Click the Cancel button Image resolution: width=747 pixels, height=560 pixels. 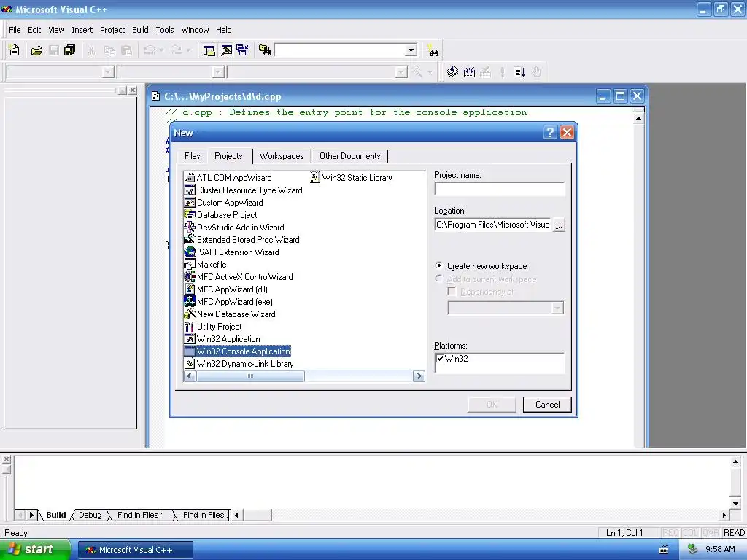pos(547,404)
